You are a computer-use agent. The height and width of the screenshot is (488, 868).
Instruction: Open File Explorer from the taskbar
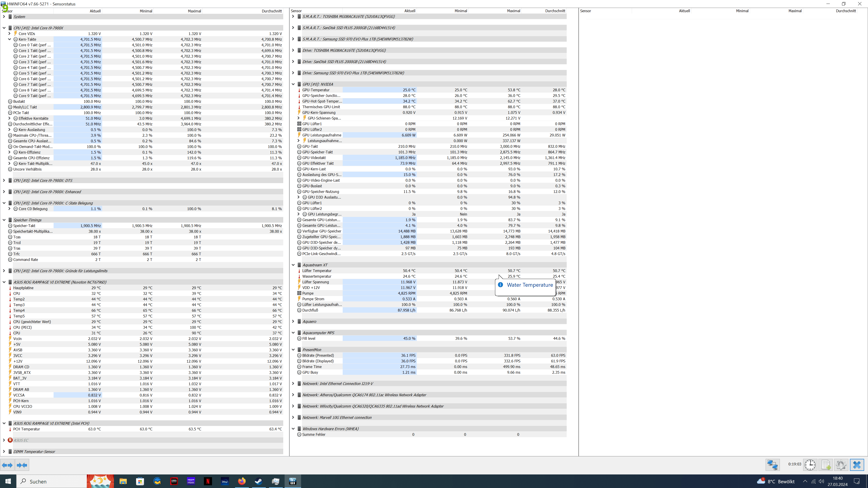point(123,481)
